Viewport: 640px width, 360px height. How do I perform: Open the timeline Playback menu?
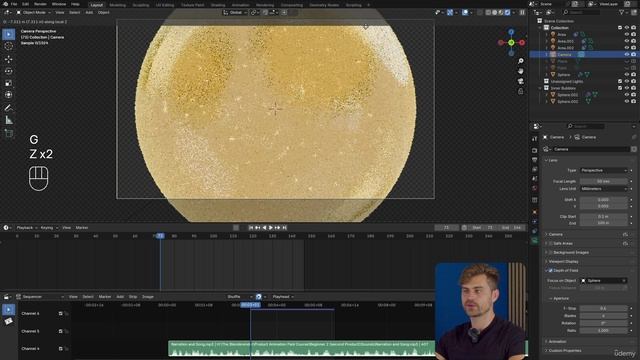coord(27,228)
